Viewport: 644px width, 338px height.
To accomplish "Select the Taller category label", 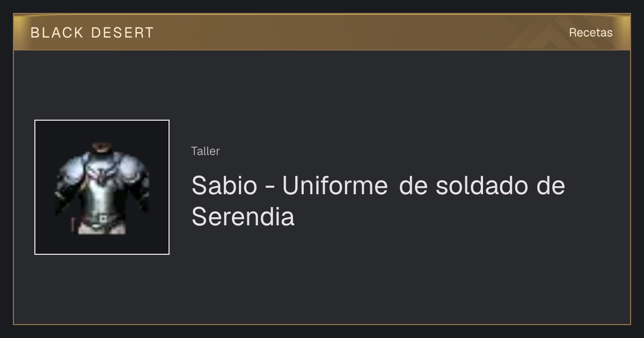I will (x=205, y=151).
